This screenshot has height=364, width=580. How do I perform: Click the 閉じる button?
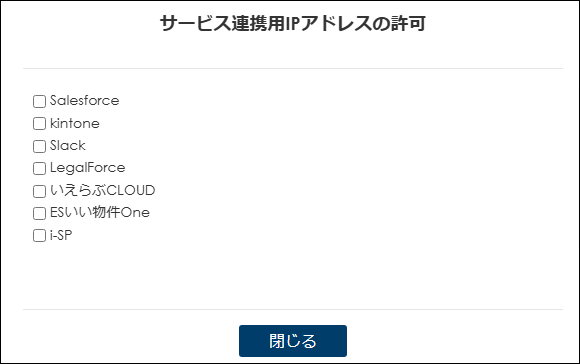point(293,341)
